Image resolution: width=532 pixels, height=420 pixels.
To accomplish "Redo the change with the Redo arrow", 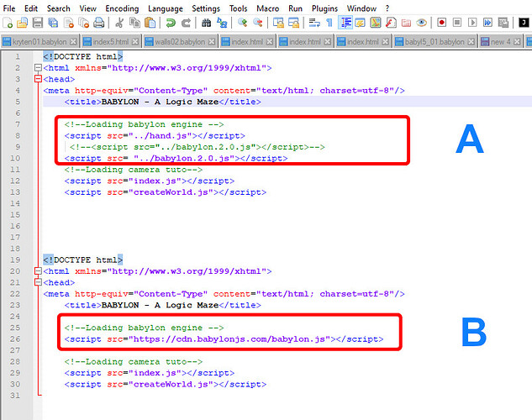I will (186, 23).
